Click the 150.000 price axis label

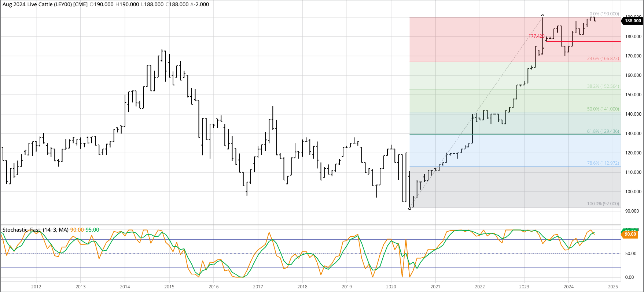(x=633, y=95)
